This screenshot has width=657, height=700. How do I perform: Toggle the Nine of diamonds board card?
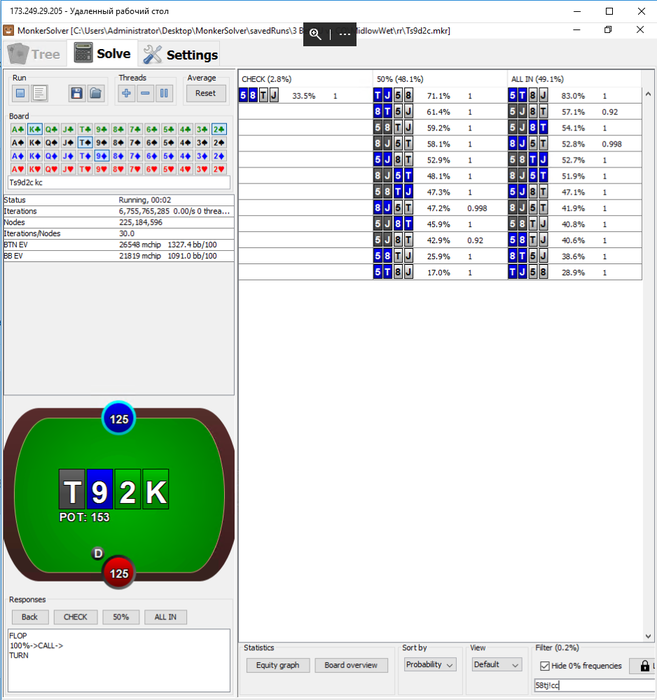tap(102, 156)
